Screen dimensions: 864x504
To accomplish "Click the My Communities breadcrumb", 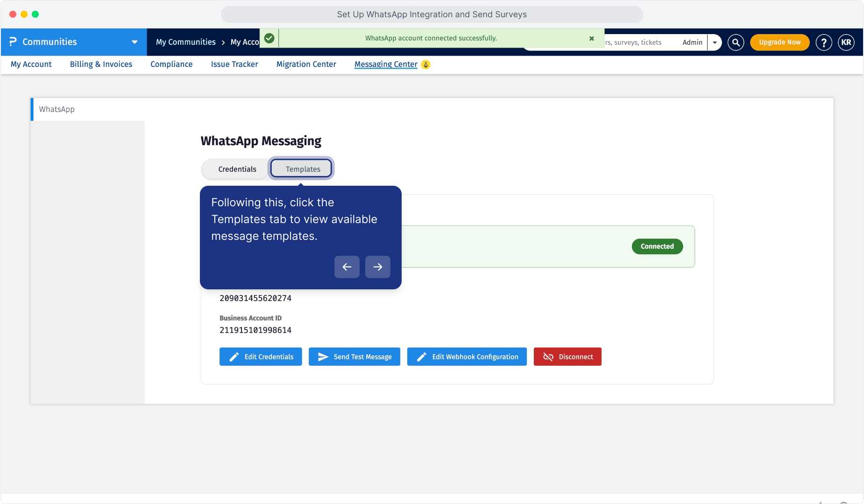I will point(186,42).
